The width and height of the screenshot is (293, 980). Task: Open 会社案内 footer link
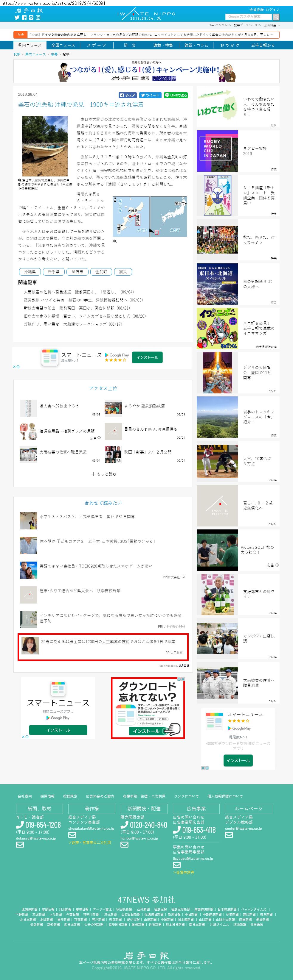pos(25,796)
